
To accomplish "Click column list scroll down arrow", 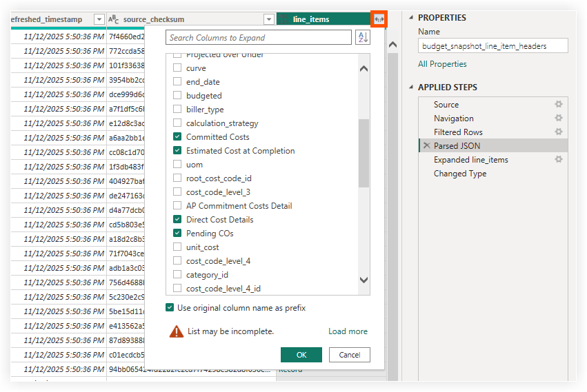I will click(364, 280).
